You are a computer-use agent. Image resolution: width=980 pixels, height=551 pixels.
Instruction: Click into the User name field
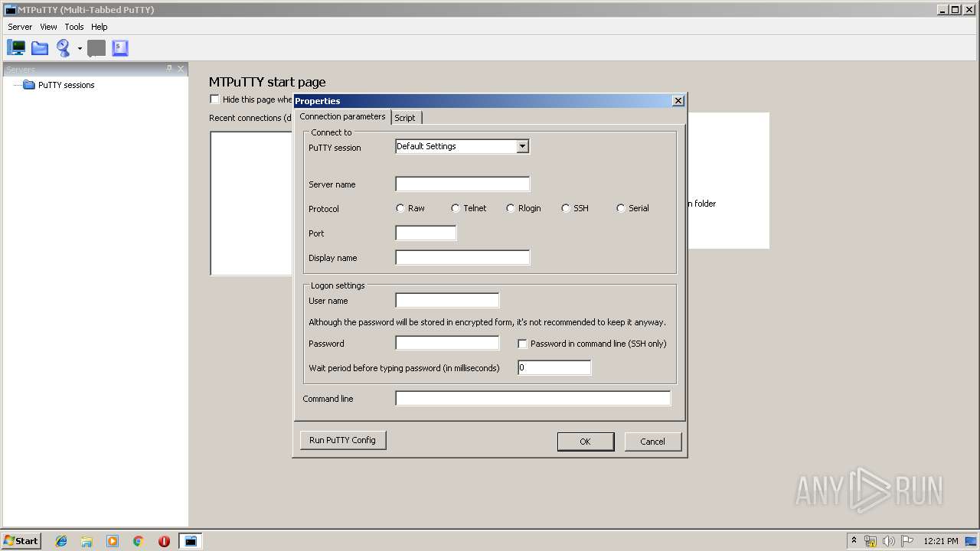pos(447,300)
